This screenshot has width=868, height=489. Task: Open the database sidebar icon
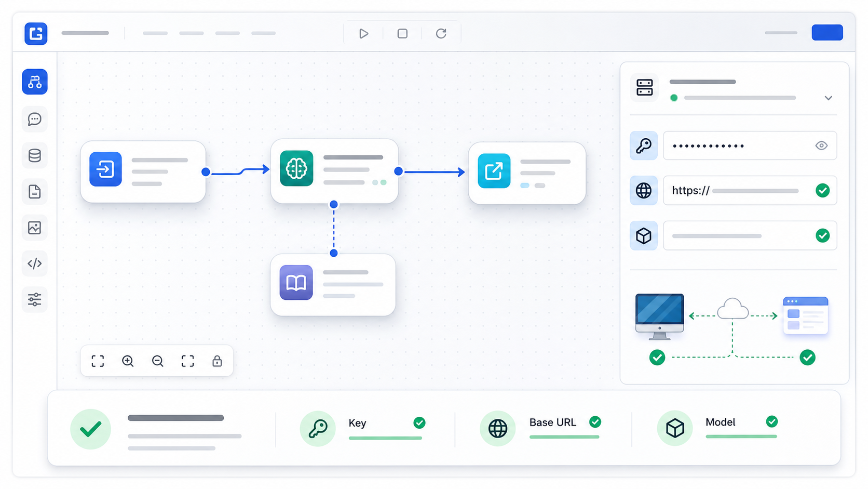click(x=35, y=155)
